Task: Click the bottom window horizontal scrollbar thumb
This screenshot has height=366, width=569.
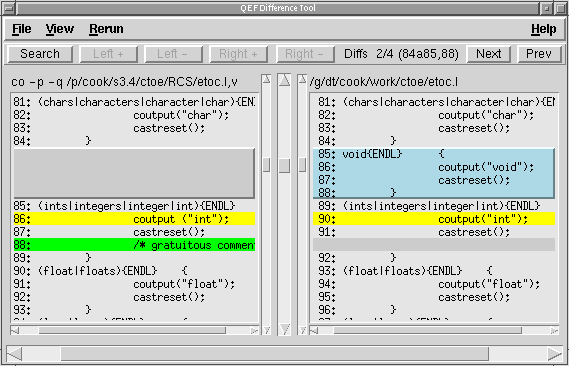Action: 275,354
